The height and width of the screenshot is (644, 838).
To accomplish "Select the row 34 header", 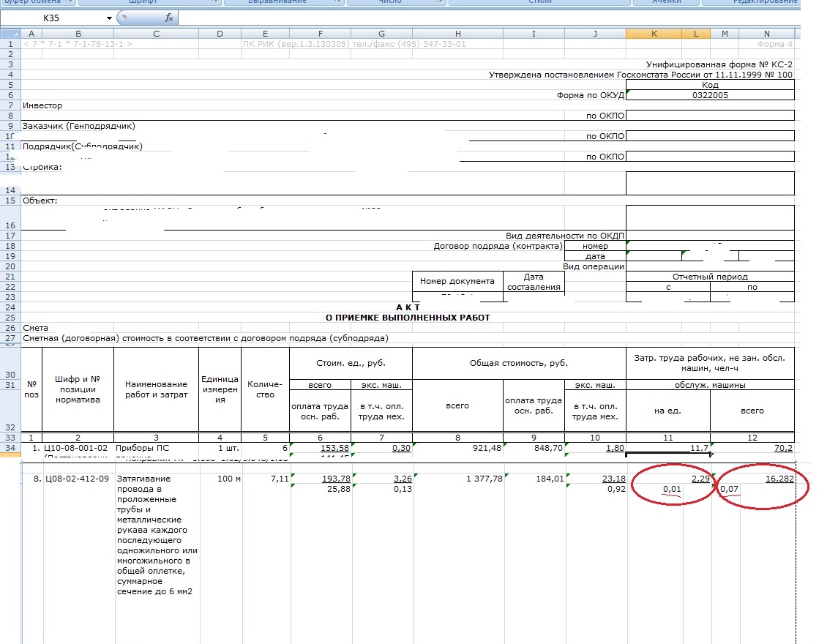I will (x=10, y=447).
